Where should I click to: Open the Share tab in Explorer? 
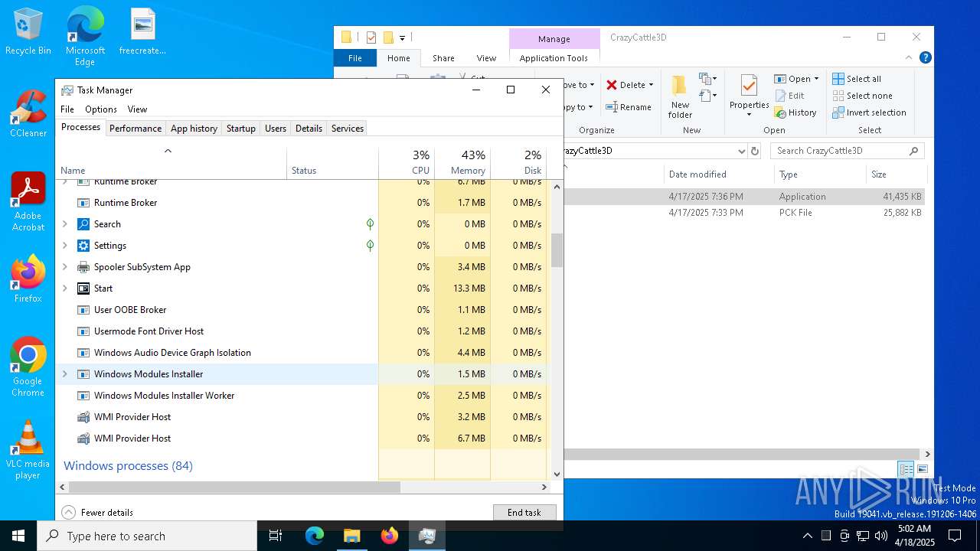click(x=443, y=58)
